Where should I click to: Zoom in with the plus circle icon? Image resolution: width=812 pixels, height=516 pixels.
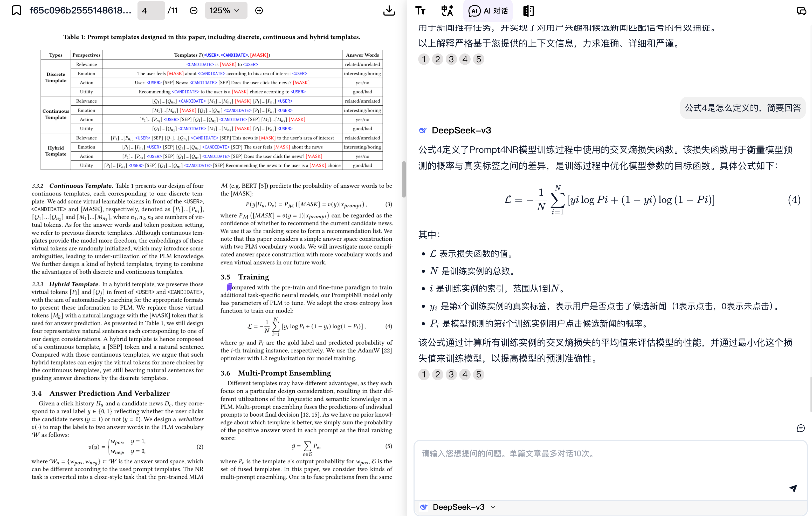click(259, 10)
